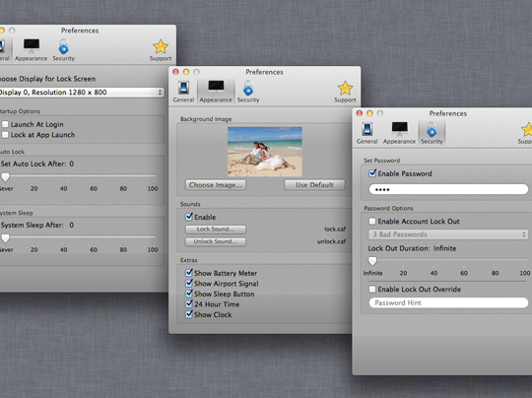Select Appearance icon in middle Preferences window
This screenshot has width=532, height=398.
tap(216, 92)
